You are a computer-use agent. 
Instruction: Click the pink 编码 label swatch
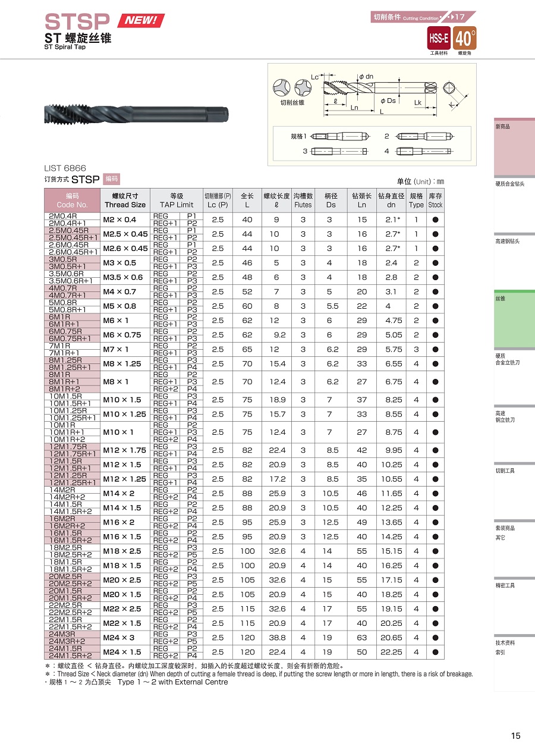click(x=112, y=178)
